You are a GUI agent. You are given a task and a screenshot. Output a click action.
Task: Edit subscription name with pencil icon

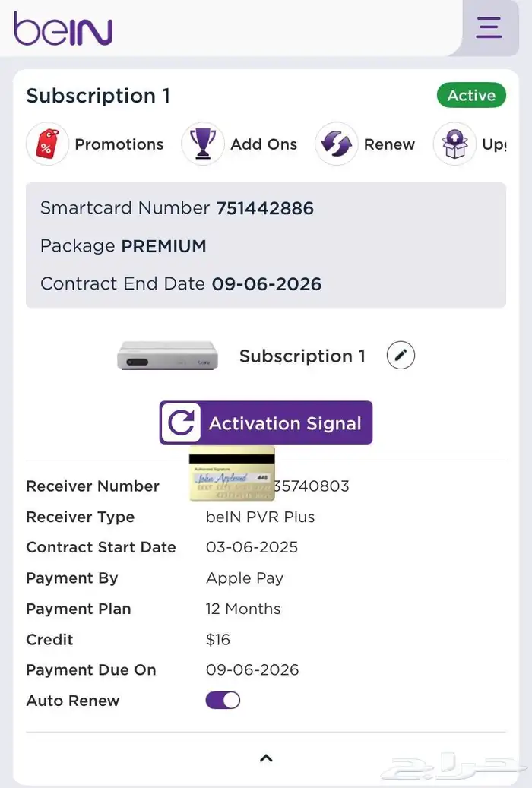401,356
